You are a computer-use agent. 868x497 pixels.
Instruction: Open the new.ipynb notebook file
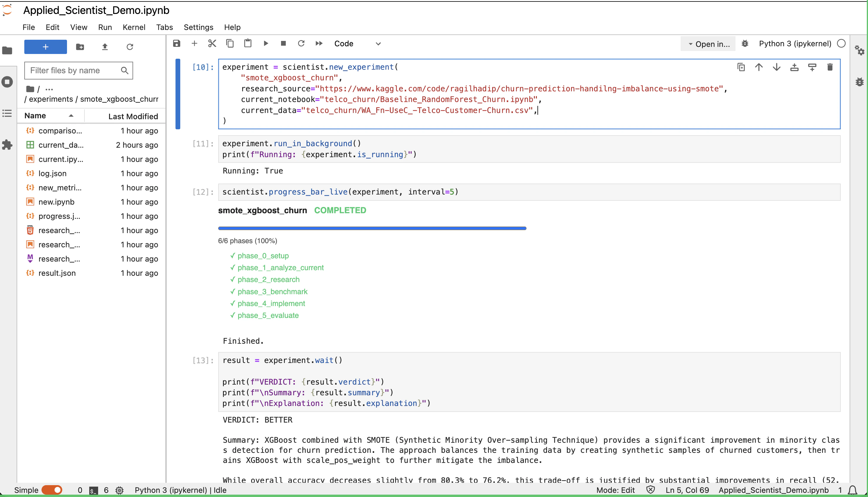coord(91,202)
